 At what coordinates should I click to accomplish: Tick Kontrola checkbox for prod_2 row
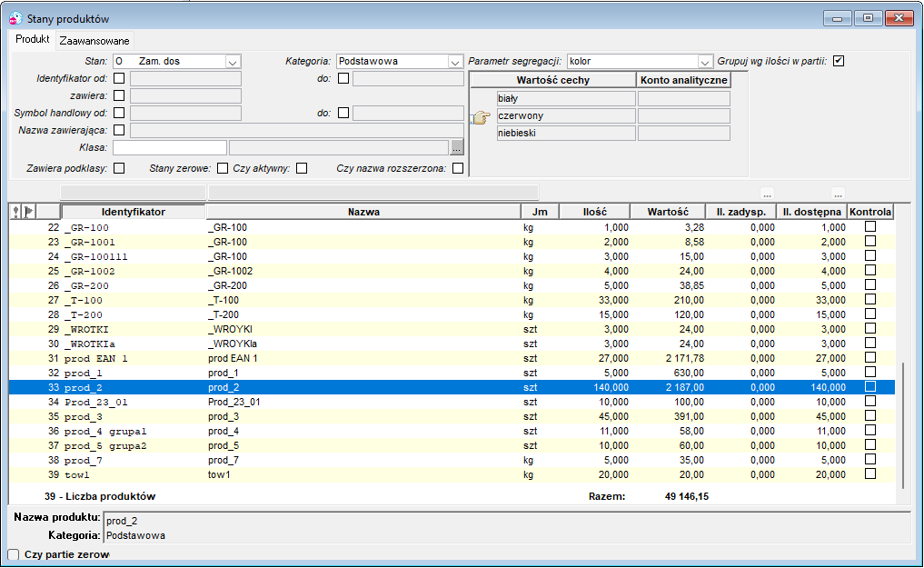pyautogui.click(x=870, y=386)
